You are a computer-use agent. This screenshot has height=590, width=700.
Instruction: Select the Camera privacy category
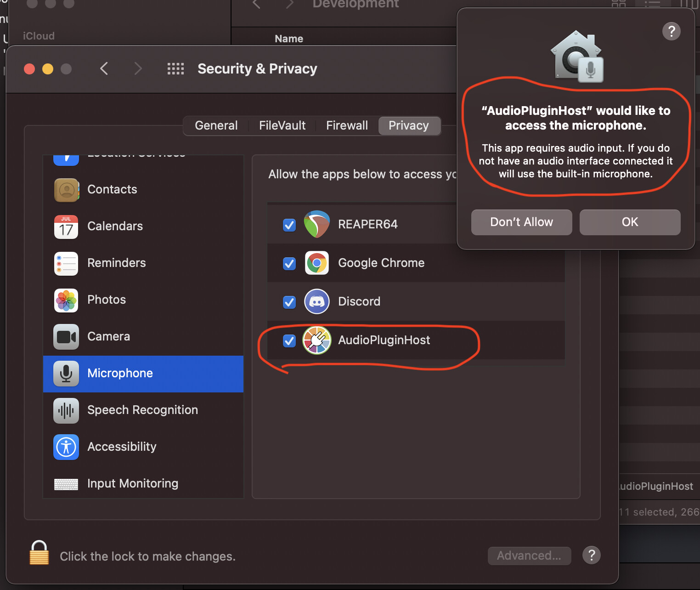point(143,337)
